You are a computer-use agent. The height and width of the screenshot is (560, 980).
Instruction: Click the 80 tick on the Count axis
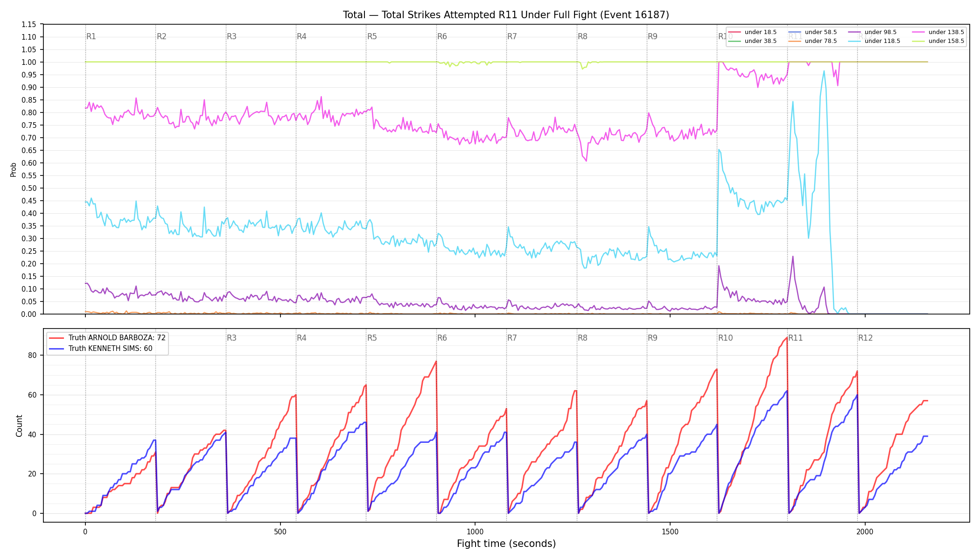(x=33, y=355)
